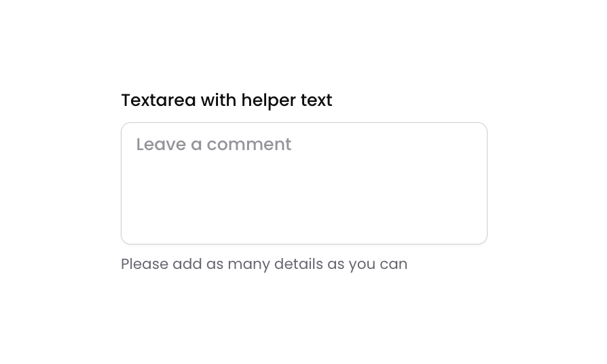Click the word 'many' in the helper text
This screenshot has width=607, height=364.
(249, 264)
